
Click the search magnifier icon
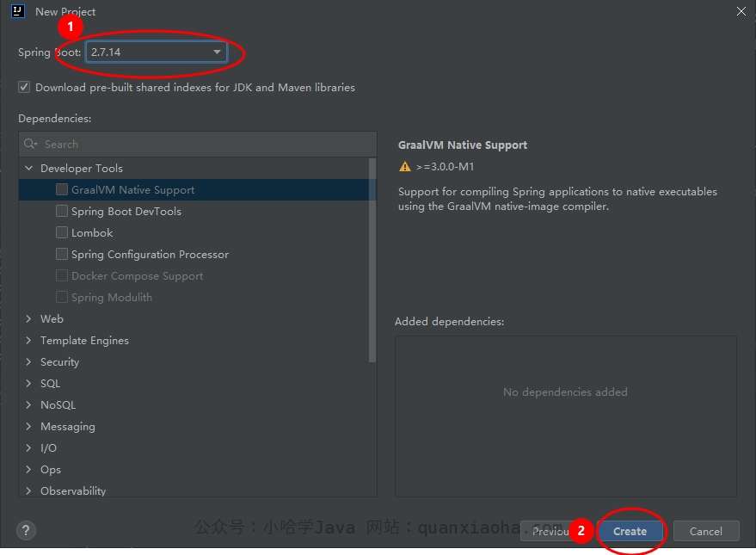point(30,144)
